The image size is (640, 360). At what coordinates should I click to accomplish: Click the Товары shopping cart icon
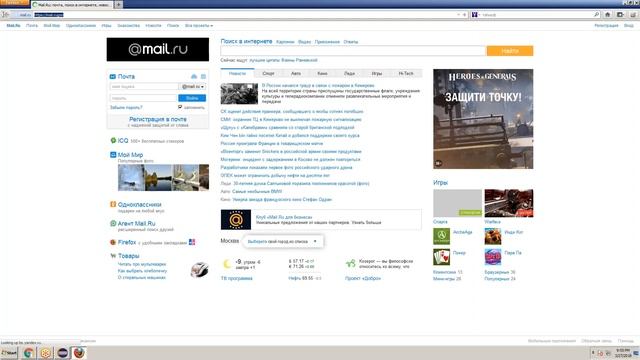[113, 256]
